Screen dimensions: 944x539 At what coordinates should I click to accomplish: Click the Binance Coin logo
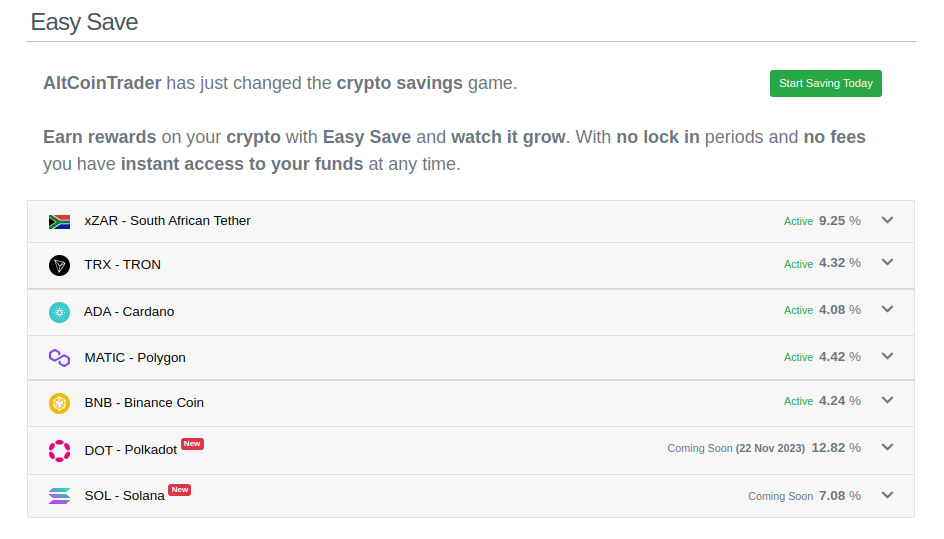[x=59, y=403]
